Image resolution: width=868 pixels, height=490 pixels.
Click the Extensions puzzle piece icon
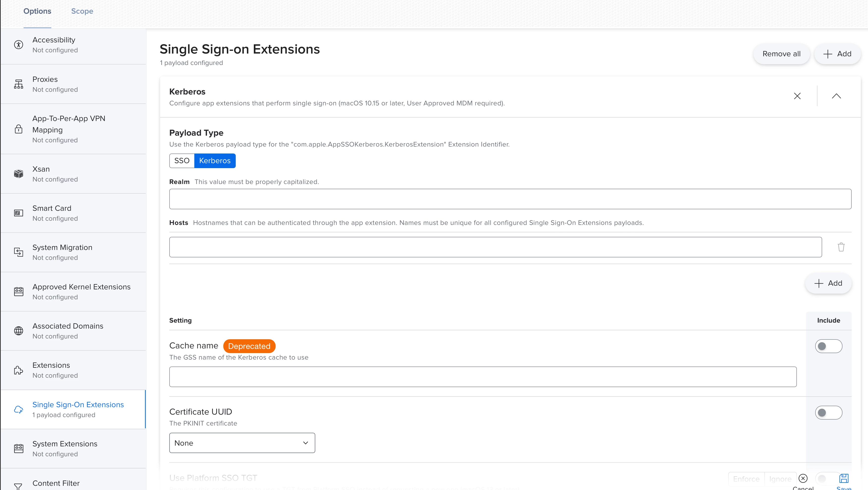19,370
